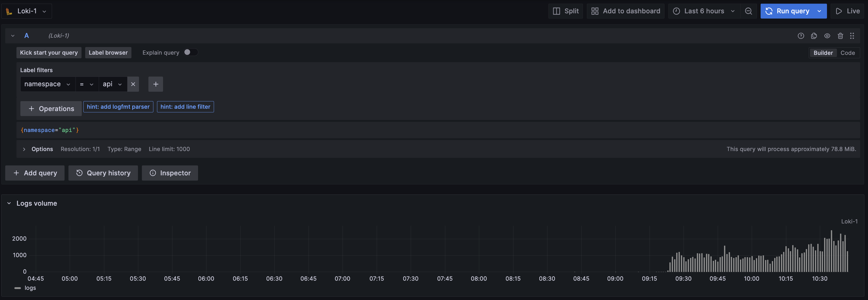Delete query A using trash icon
The height and width of the screenshot is (300, 868).
(x=840, y=36)
